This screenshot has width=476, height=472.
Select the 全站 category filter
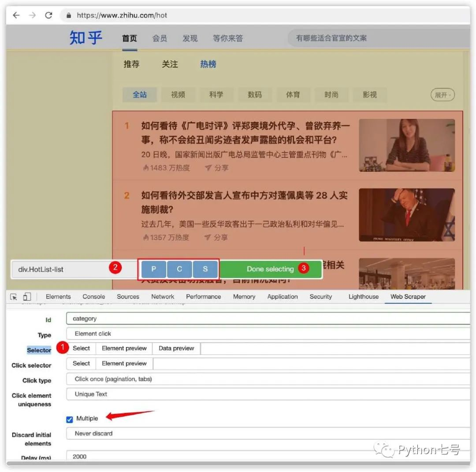point(140,95)
